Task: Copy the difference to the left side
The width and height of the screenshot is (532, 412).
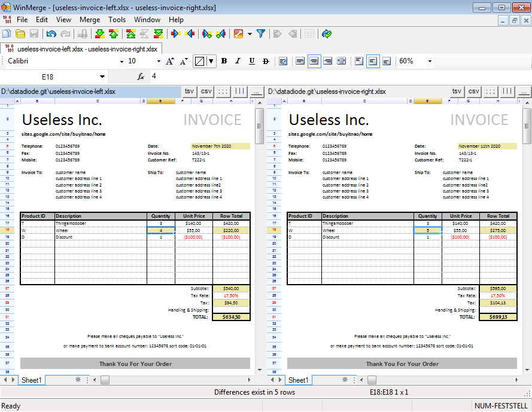Action: (190, 33)
